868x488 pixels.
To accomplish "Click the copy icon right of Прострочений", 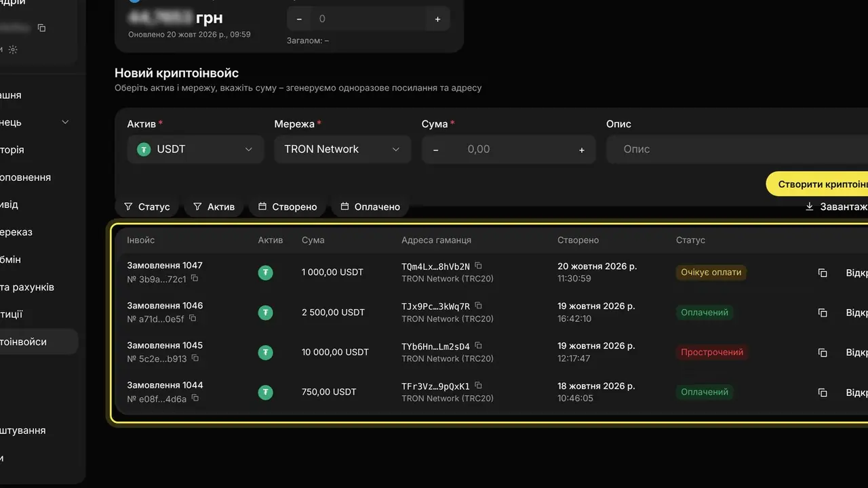I will coord(823,352).
